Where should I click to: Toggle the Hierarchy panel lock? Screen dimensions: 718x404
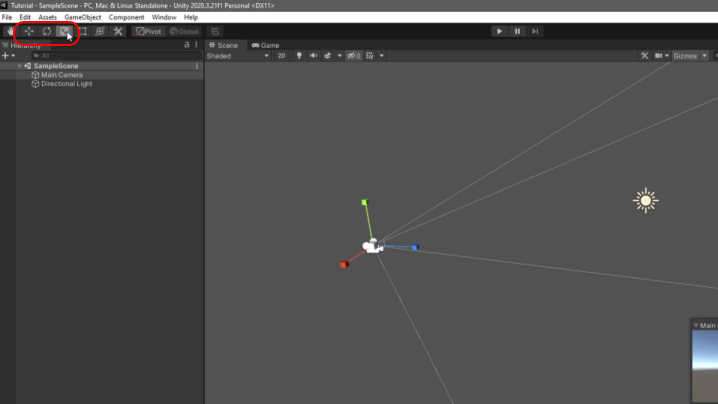point(186,45)
